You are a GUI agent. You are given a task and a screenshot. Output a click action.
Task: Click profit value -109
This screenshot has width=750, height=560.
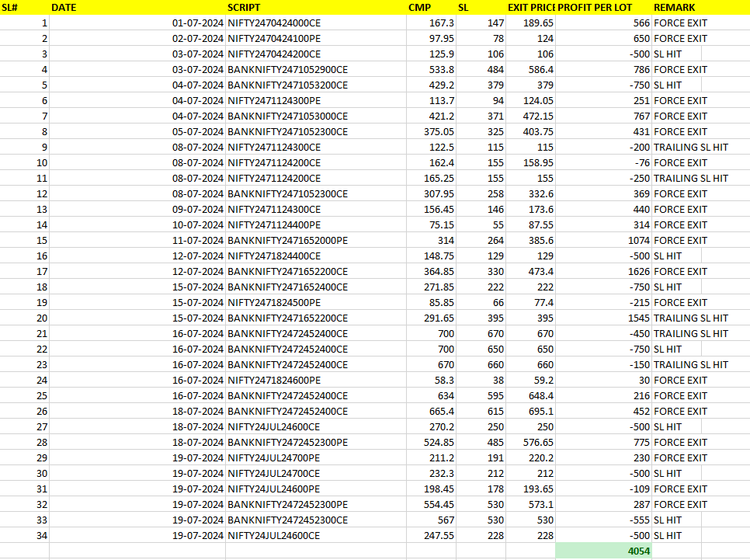point(603,489)
